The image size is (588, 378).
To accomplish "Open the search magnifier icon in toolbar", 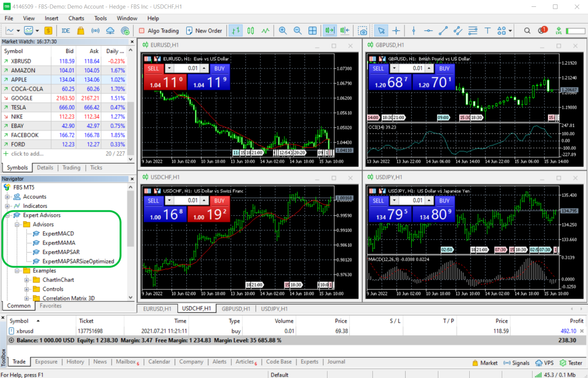I will tap(527, 30).
